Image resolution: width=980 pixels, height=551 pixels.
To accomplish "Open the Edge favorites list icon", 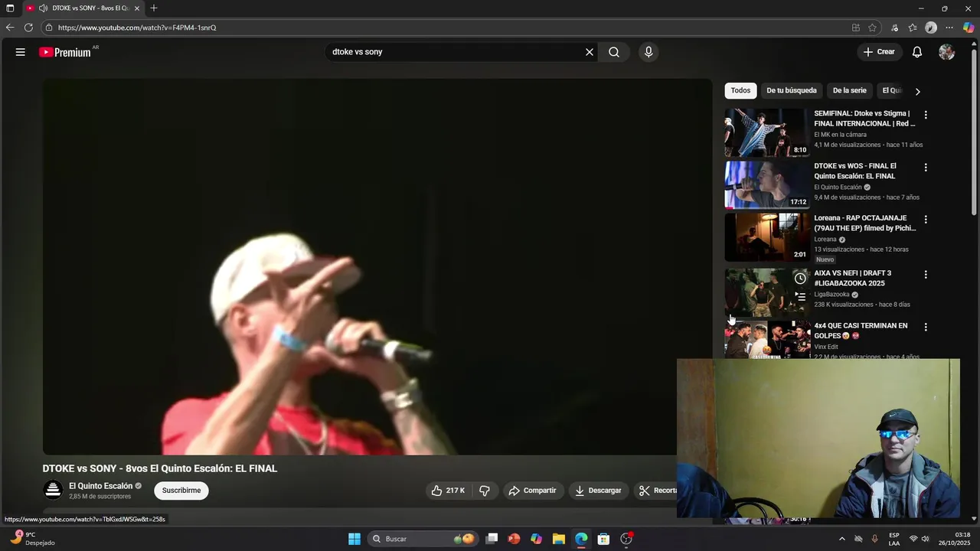I will (913, 28).
